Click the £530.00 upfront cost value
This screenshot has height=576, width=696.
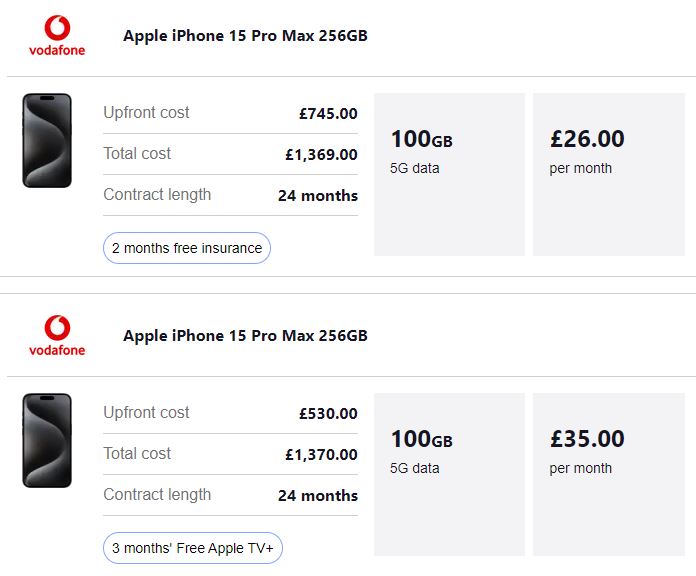328,414
